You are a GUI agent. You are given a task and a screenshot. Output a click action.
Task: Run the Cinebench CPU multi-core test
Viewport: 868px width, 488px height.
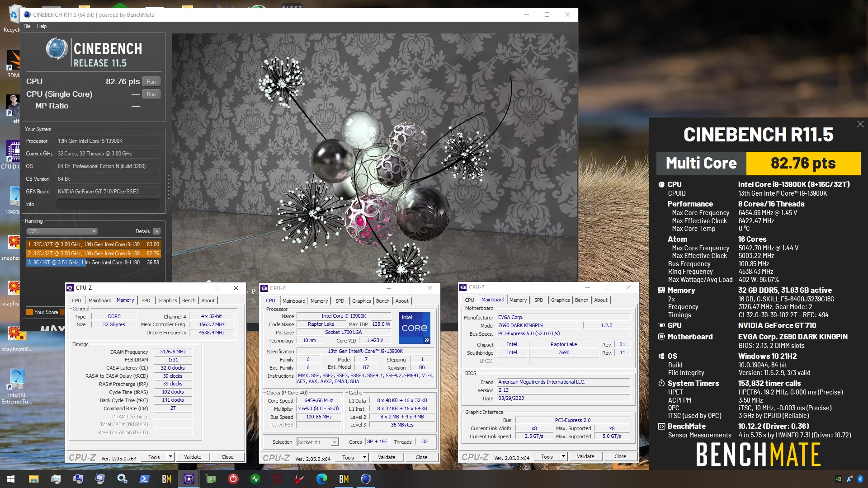(x=151, y=82)
